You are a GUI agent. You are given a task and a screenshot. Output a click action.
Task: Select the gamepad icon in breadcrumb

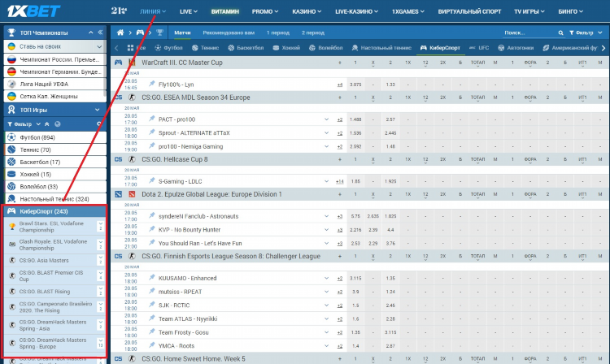[x=140, y=32]
